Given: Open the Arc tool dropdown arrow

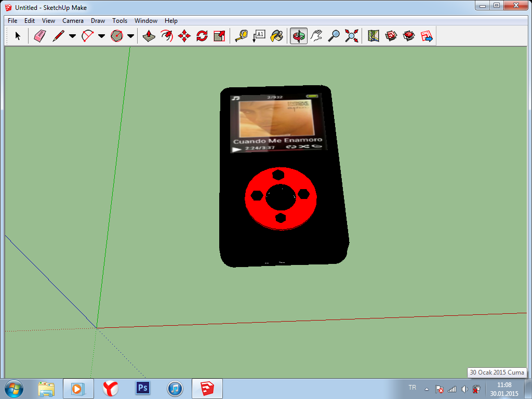Looking at the screenshot, I should (x=101, y=36).
